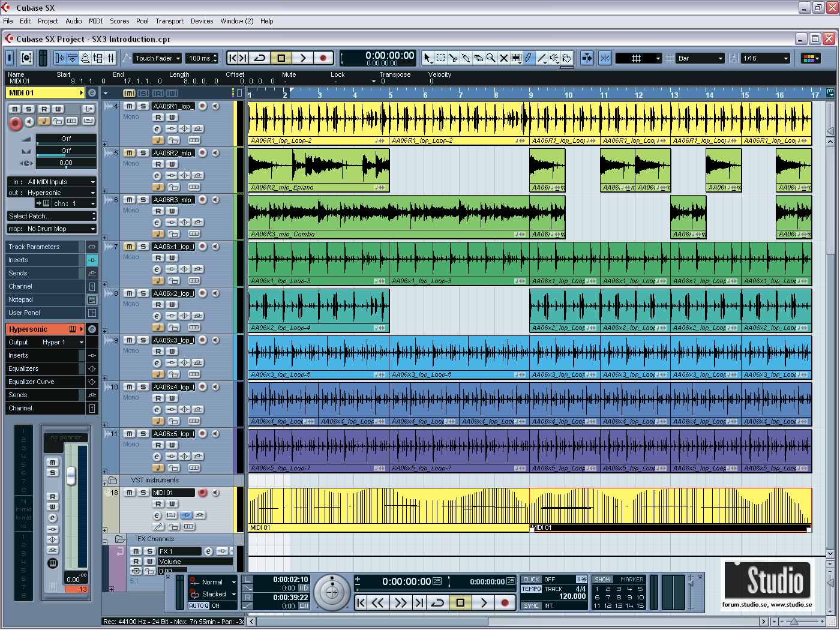The image size is (840, 630).
Task: Open the color selector dropdown in toolbar
Action: point(811,58)
